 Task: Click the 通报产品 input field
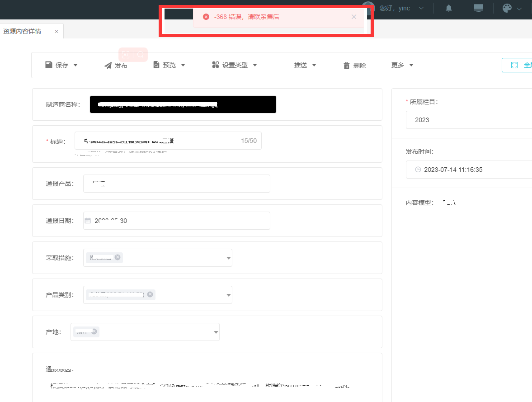[x=176, y=184]
